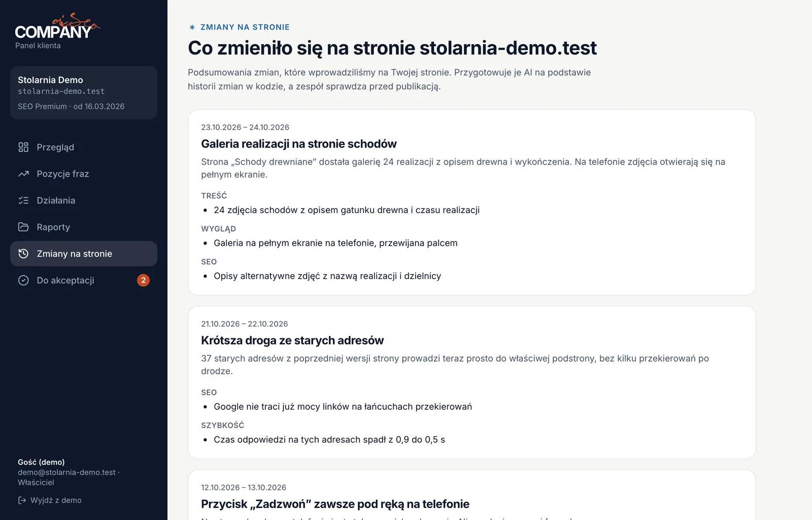Image resolution: width=812 pixels, height=520 pixels.
Task: Click the date range 21.10.2026 – 22.10.2026
Action: [245, 324]
